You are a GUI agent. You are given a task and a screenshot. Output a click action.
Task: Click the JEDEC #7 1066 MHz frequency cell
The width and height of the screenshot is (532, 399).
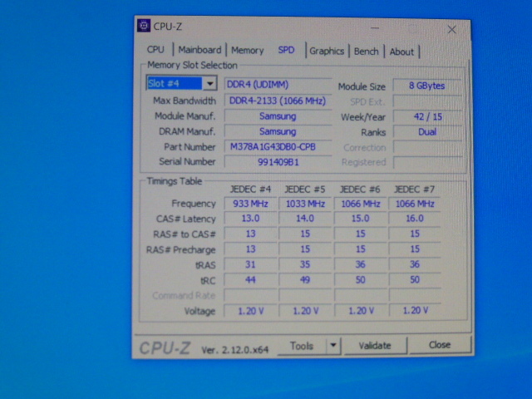click(x=415, y=204)
